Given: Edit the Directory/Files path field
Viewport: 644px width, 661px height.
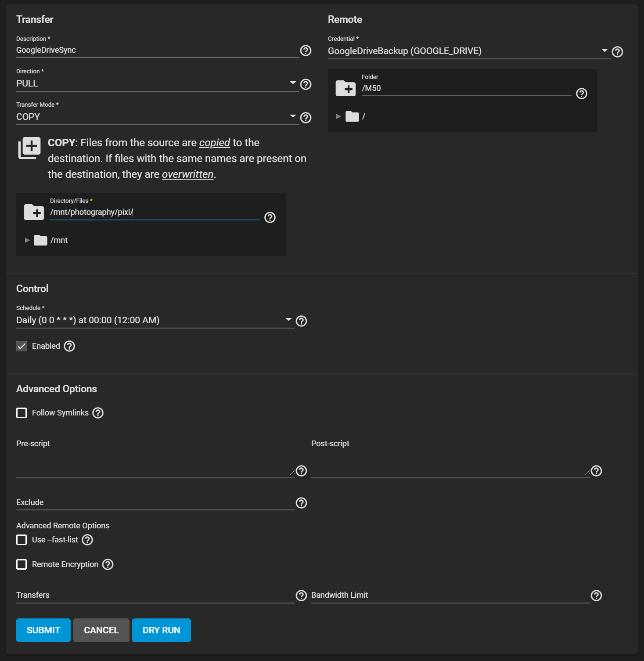Looking at the screenshot, I should (155, 212).
